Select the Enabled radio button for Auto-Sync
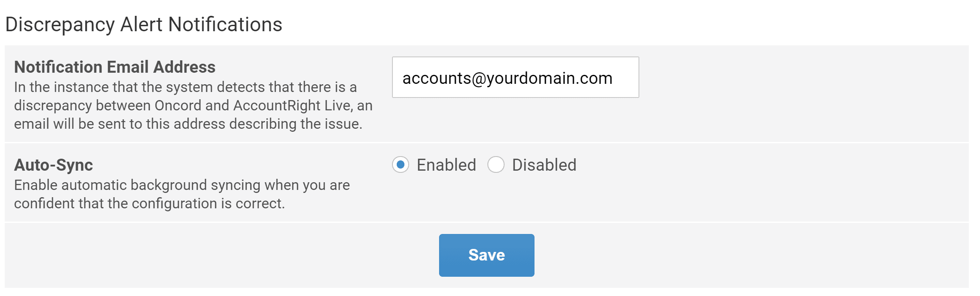The width and height of the screenshot is (980, 296). pyautogui.click(x=401, y=165)
